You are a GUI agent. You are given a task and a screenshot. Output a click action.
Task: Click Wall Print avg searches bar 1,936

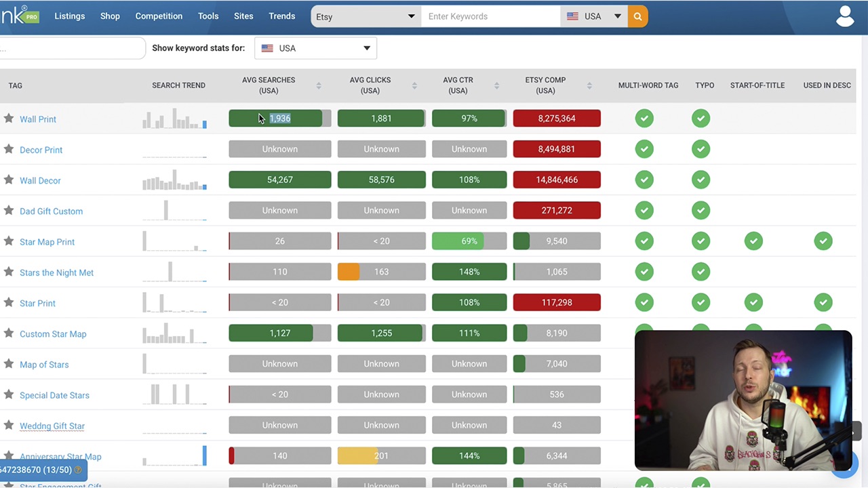[x=280, y=119]
